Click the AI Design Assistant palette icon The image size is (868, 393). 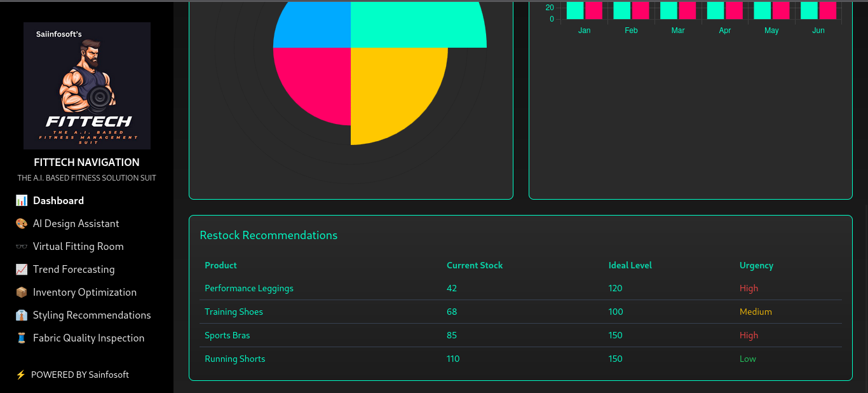(22, 224)
